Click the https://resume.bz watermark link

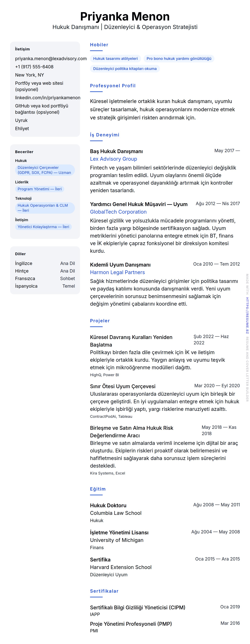click(247, 316)
